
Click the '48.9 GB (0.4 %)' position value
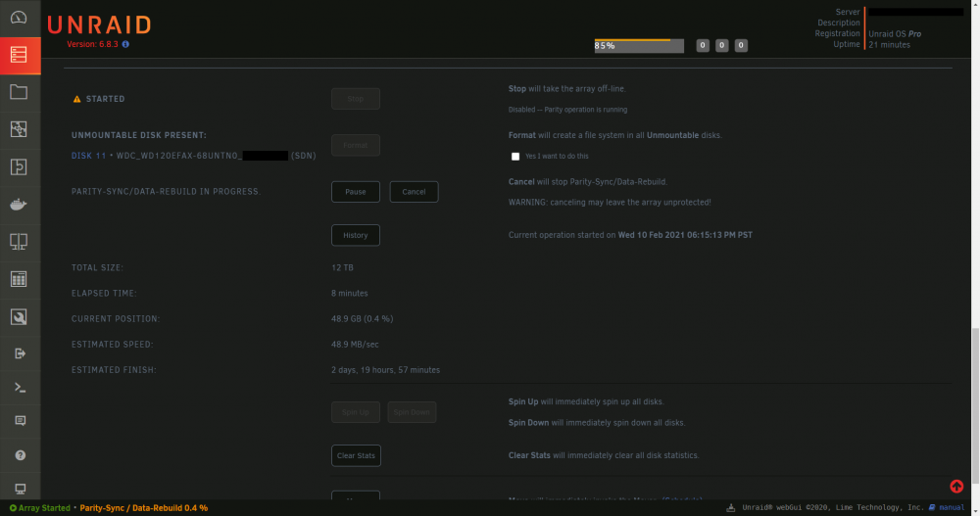click(362, 318)
